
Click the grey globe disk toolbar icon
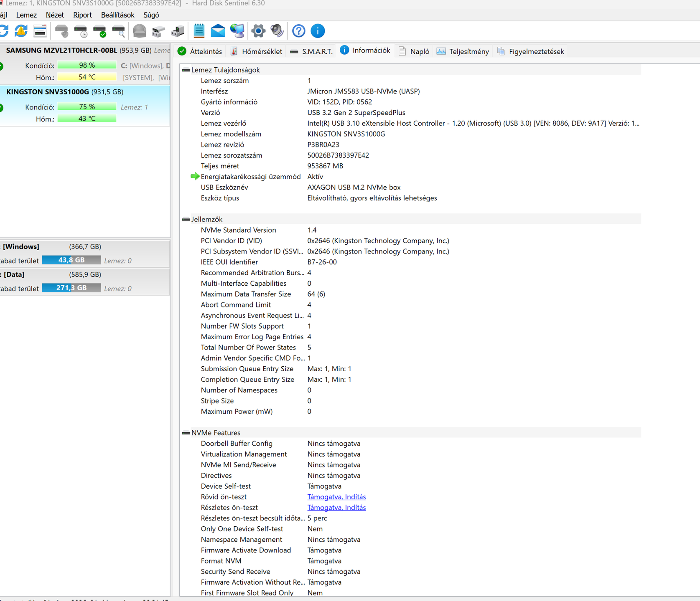(x=140, y=31)
